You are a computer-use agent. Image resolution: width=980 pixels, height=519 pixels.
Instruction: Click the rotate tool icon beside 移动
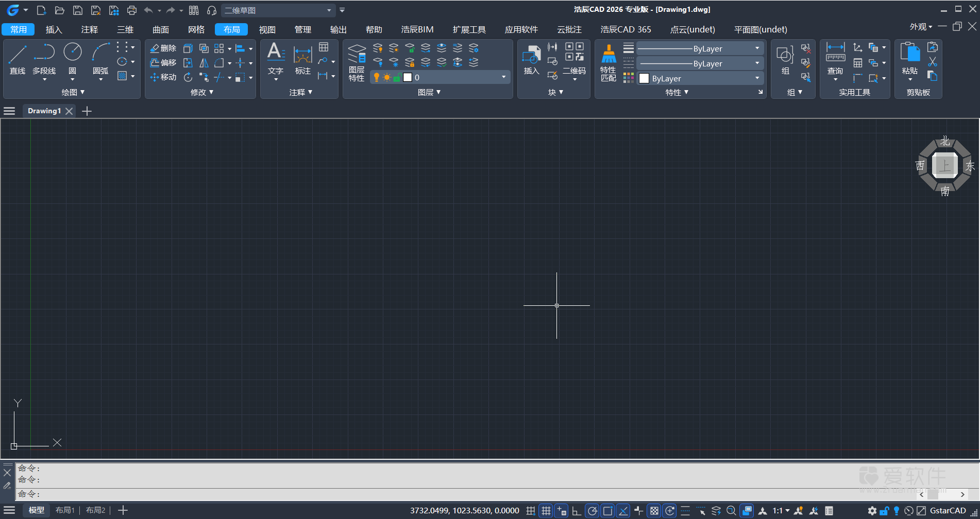tap(188, 77)
